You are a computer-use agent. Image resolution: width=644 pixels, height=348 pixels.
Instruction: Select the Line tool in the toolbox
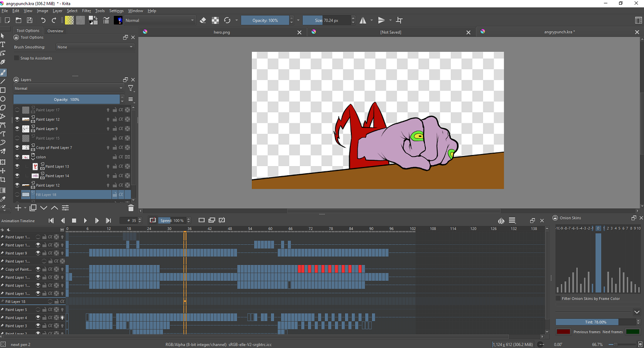click(3, 81)
